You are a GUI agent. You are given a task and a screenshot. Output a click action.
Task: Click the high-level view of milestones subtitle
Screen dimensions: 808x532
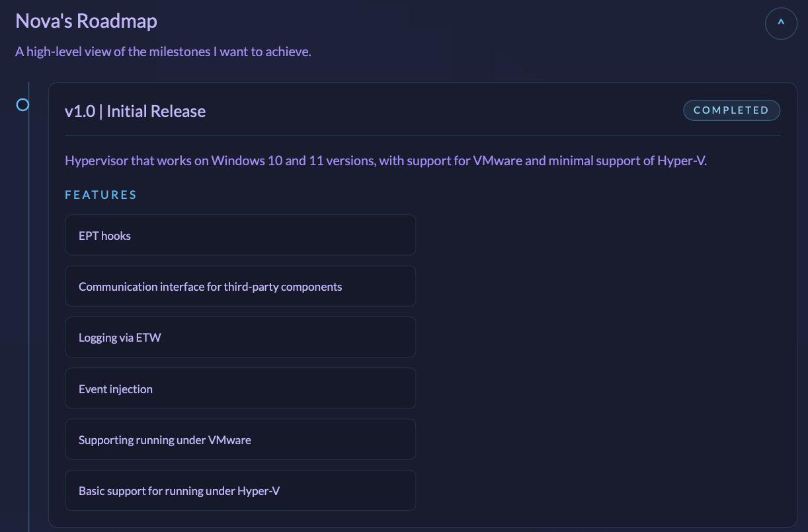[163, 52]
